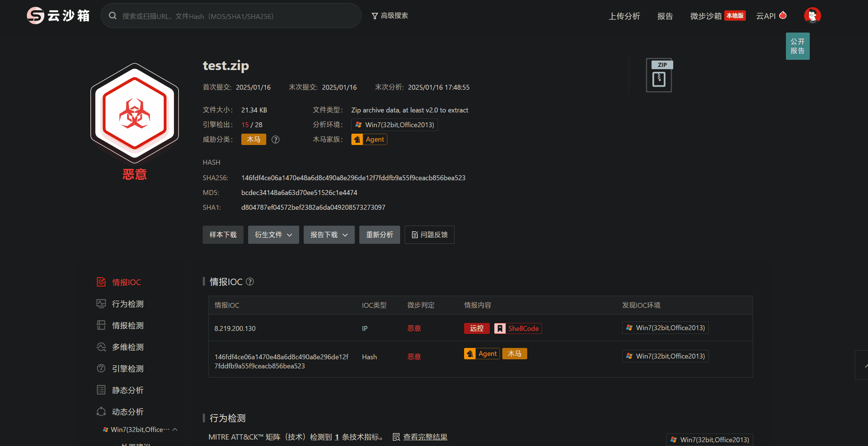Open 上传分析 in the top navigation
The height and width of the screenshot is (446, 868).
(624, 16)
